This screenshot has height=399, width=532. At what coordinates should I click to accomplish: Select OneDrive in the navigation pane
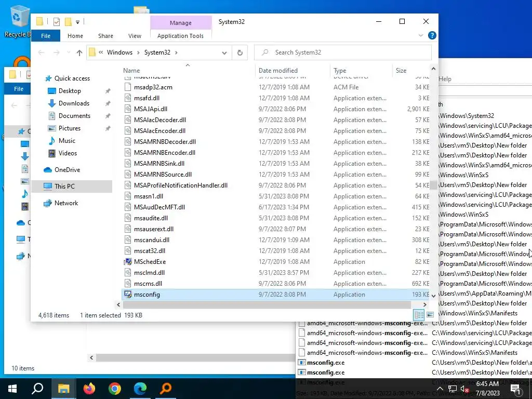coord(67,170)
